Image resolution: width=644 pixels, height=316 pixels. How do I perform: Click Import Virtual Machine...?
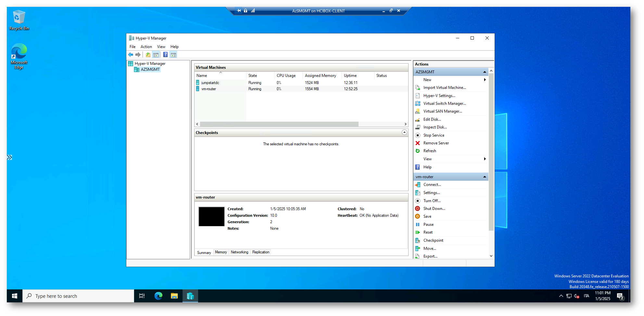click(444, 88)
